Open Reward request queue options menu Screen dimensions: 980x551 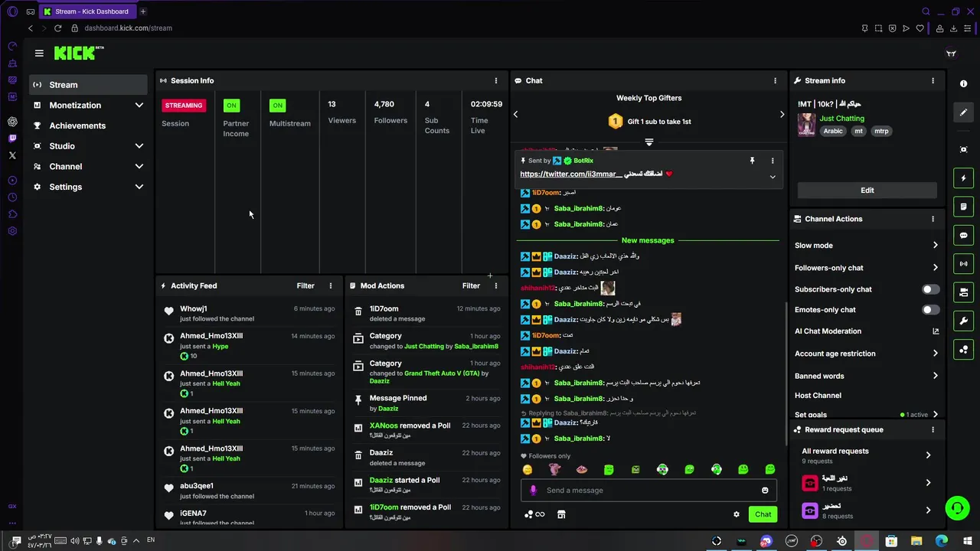tap(933, 430)
